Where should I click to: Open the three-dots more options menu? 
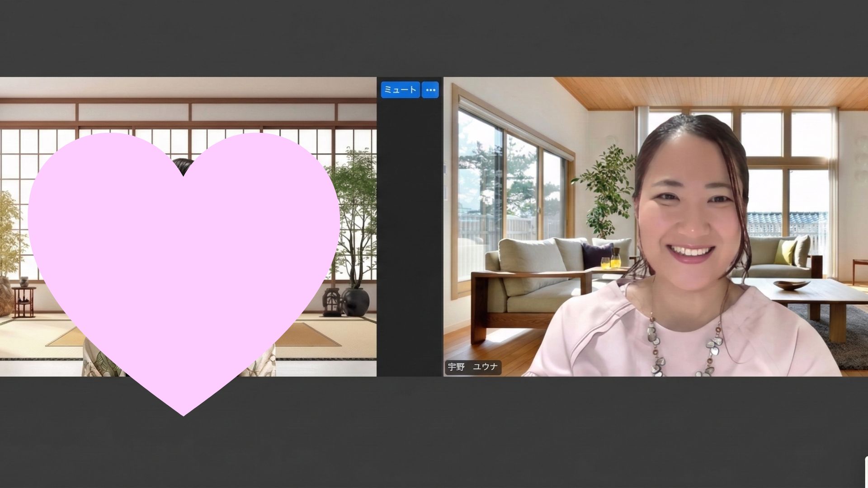pos(430,90)
